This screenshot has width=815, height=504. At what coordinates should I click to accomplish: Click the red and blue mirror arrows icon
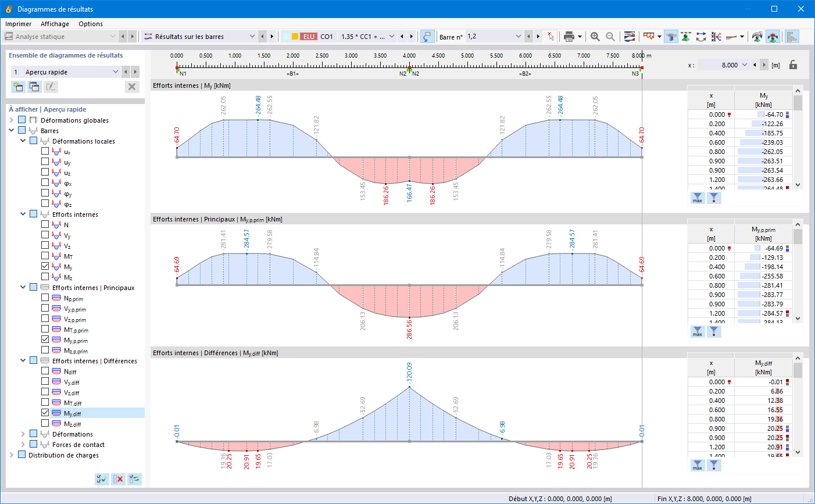[x=716, y=37]
